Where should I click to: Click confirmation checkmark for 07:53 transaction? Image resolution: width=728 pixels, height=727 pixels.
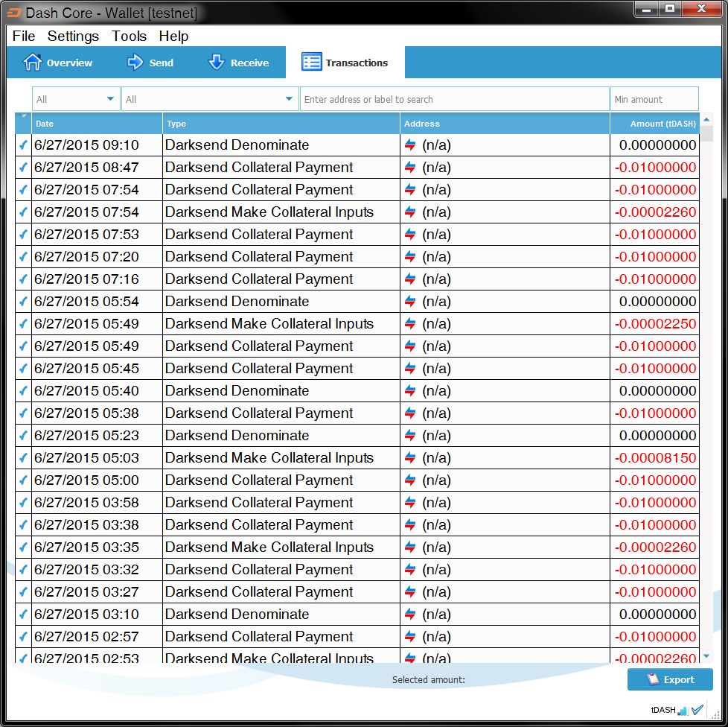click(23, 235)
